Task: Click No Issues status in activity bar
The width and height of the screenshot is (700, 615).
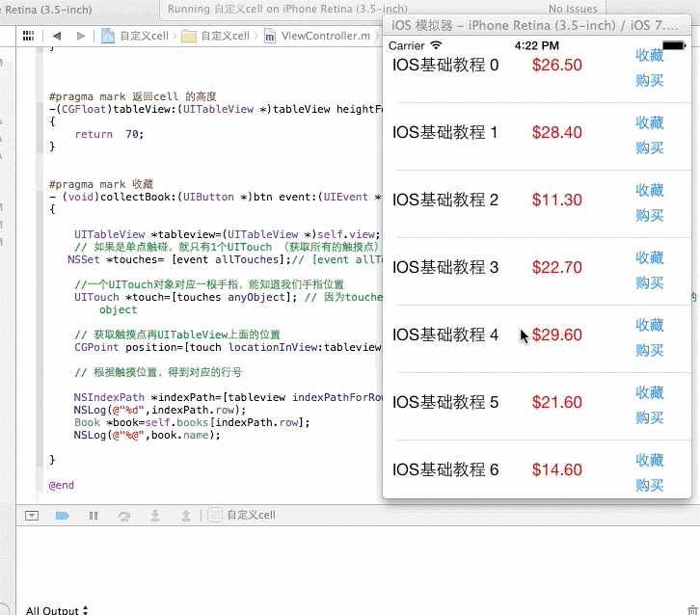Action: [x=573, y=9]
